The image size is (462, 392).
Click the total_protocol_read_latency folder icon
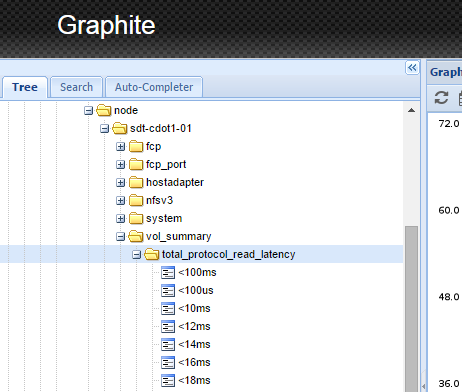tap(152, 254)
